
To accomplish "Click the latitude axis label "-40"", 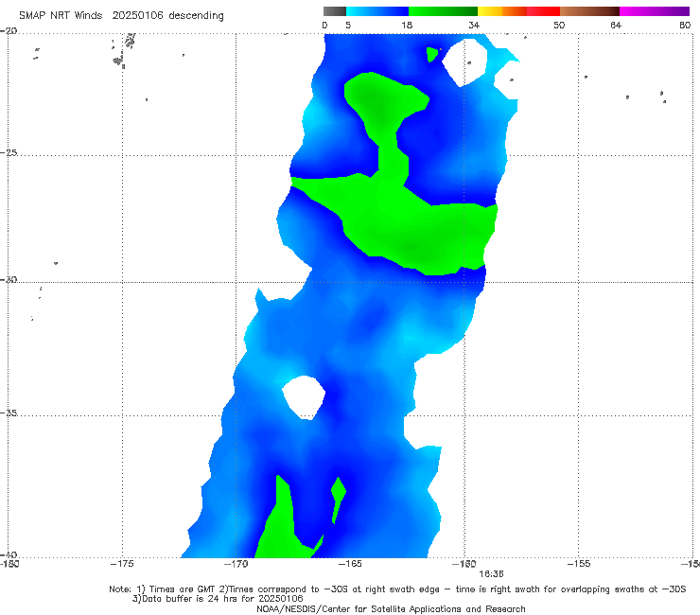I will coord(9,554).
